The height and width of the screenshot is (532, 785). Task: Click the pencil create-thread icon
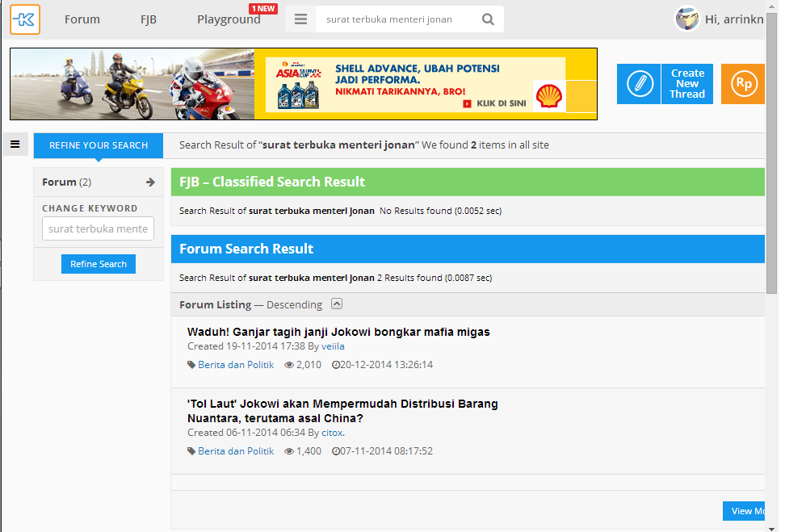click(639, 84)
